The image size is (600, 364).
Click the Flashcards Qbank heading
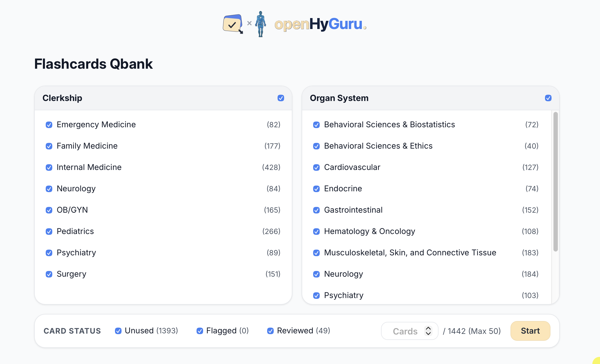tap(93, 64)
